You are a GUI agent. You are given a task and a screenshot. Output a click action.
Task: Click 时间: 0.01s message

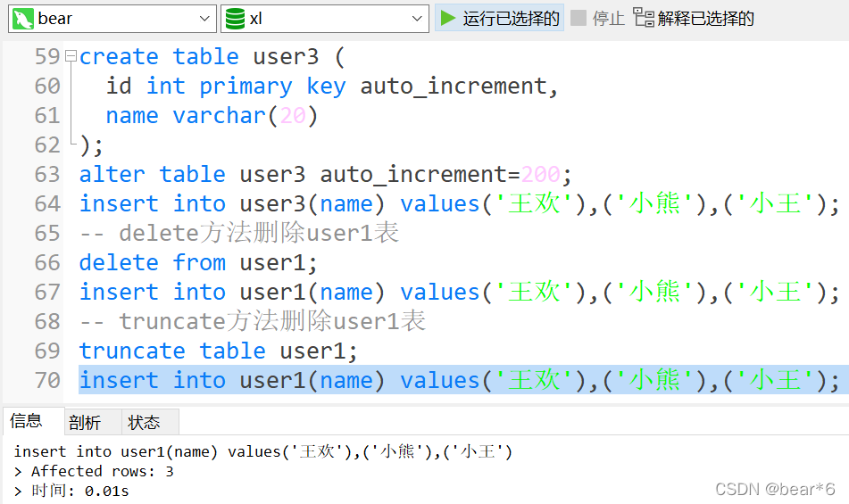point(71,491)
